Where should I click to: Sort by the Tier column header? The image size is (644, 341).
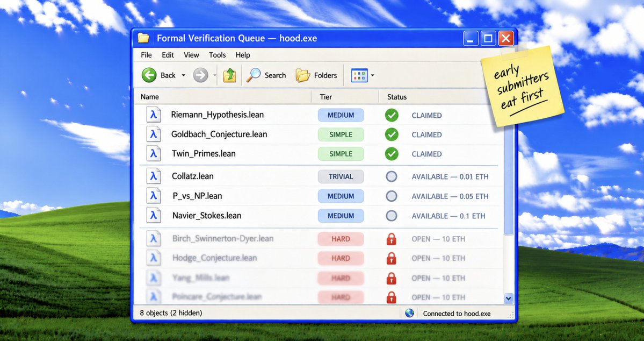[x=345, y=97]
